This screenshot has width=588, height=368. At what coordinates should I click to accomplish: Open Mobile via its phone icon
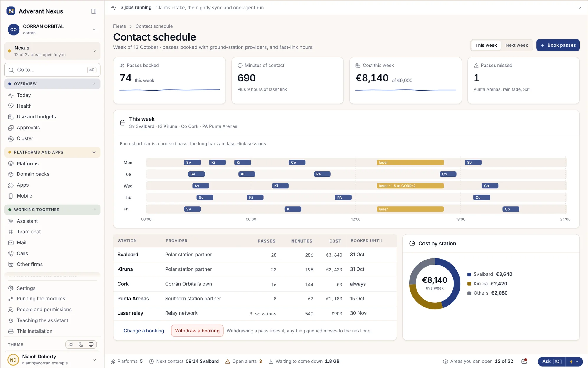(11, 196)
